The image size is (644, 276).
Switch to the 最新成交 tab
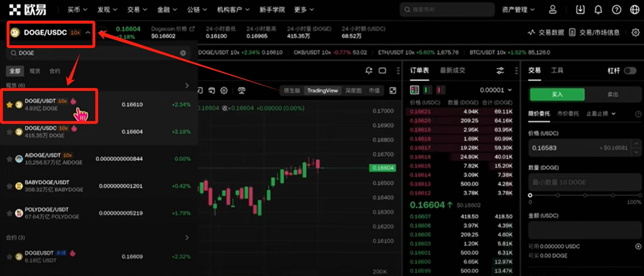pyautogui.click(x=452, y=71)
